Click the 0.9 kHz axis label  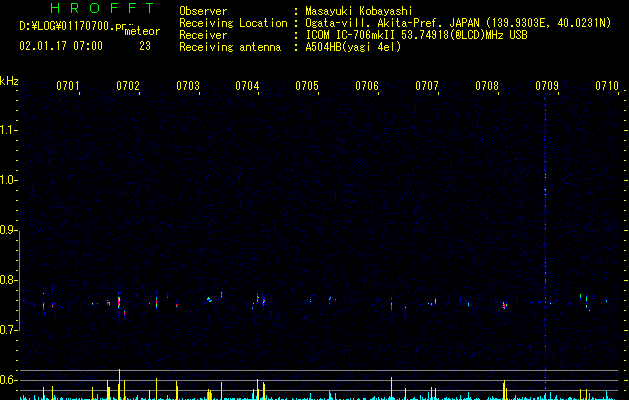[7, 230]
